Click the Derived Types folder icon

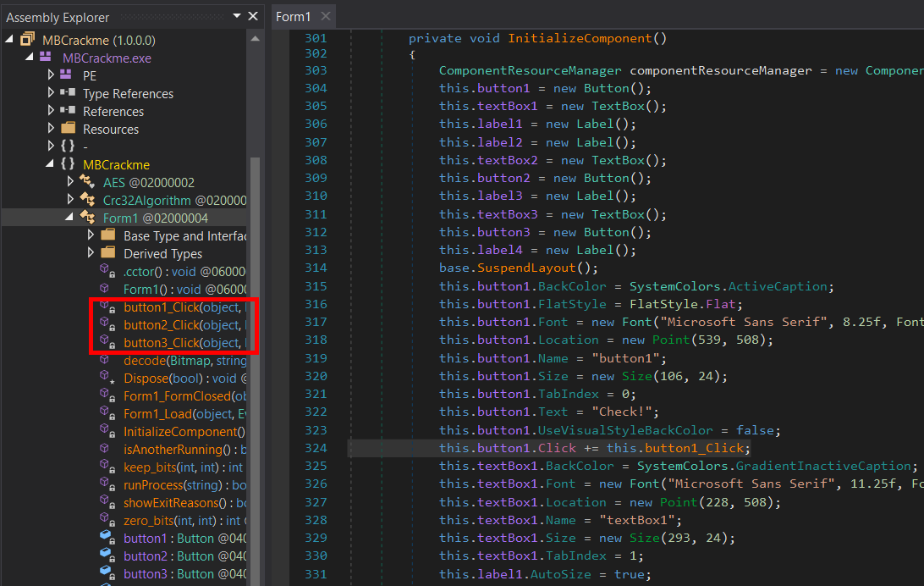point(107,252)
